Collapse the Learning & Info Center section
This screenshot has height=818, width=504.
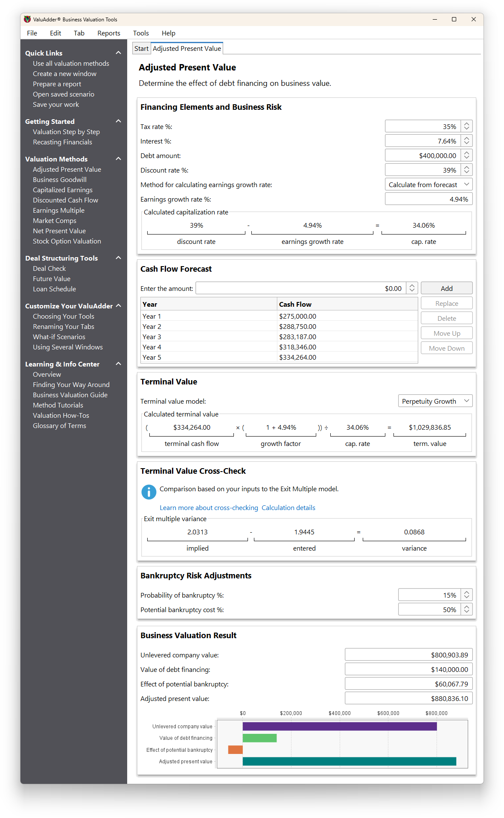pos(119,364)
